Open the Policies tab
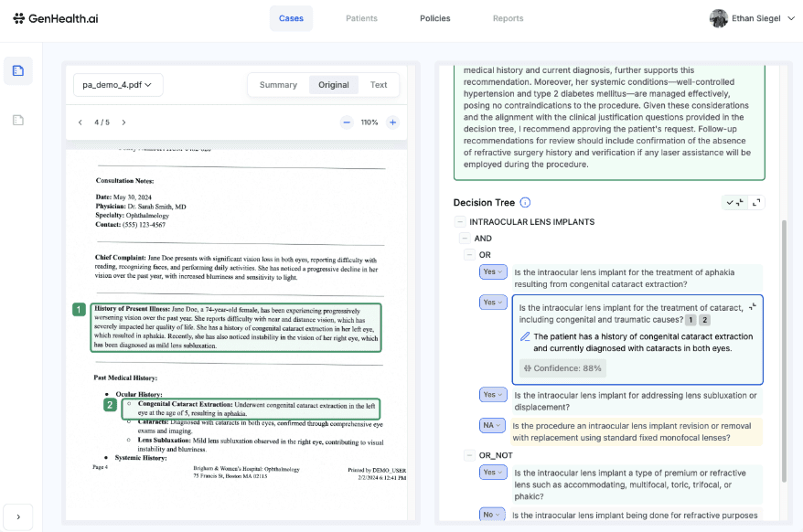This screenshot has width=803, height=532. click(434, 18)
